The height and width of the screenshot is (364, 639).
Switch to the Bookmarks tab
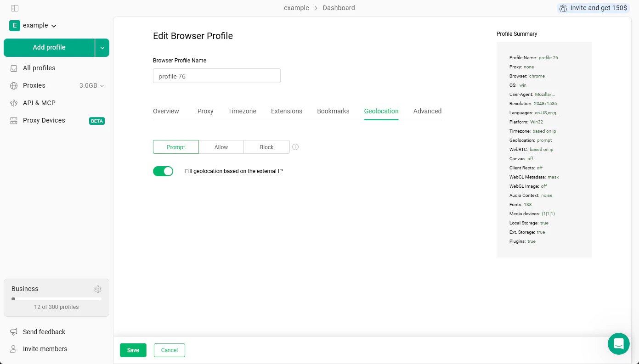[333, 111]
